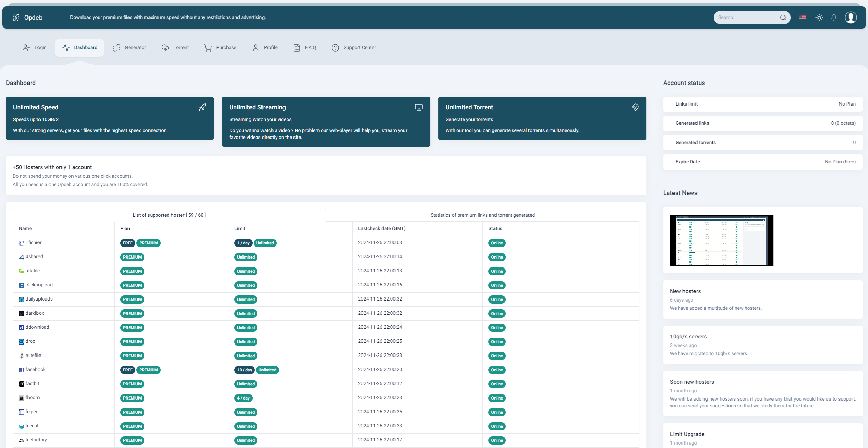Click the Unlimited Streaming monitor icon
The width and height of the screenshot is (868, 448).
click(419, 107)
